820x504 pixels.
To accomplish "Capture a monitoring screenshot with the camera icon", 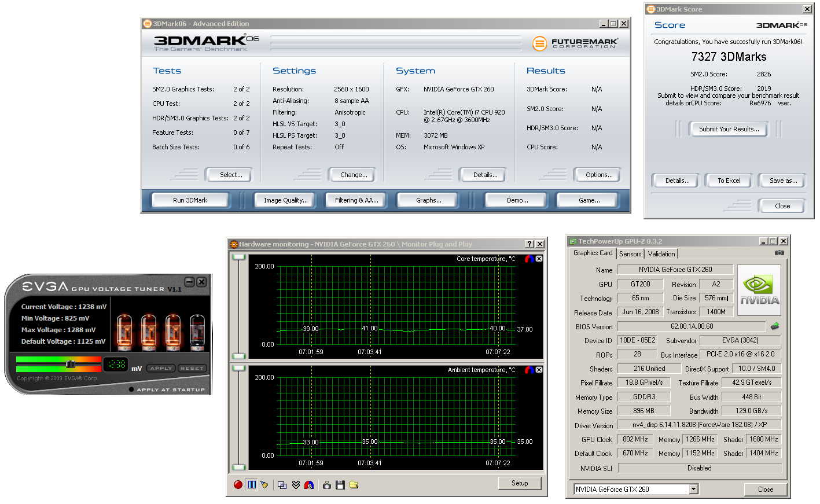I will point(327,485).
